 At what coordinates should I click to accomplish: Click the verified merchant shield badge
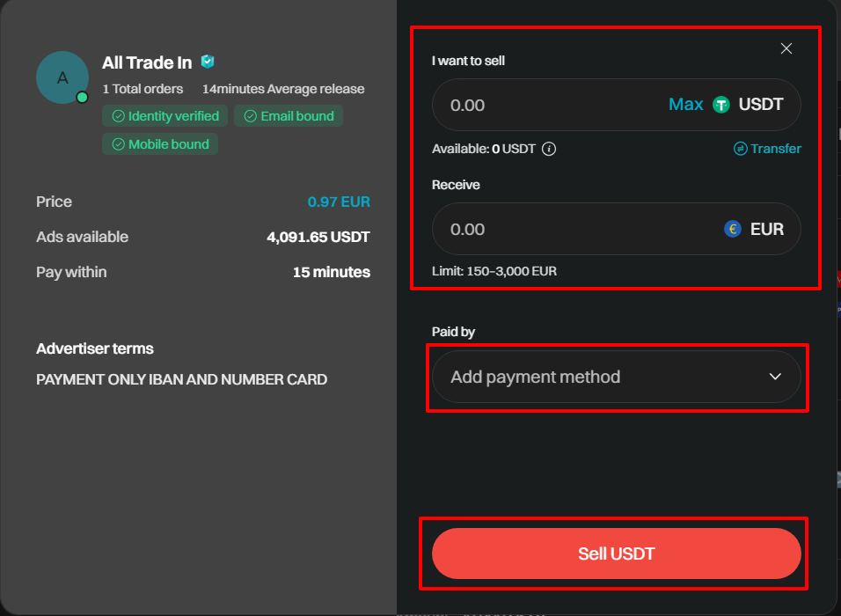point(208,62)
